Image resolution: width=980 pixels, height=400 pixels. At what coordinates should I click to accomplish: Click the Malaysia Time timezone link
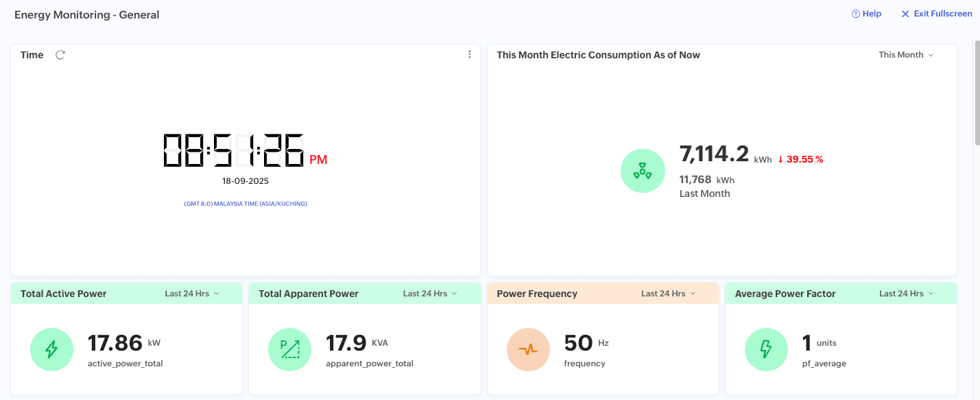click(x=246, y=204)
